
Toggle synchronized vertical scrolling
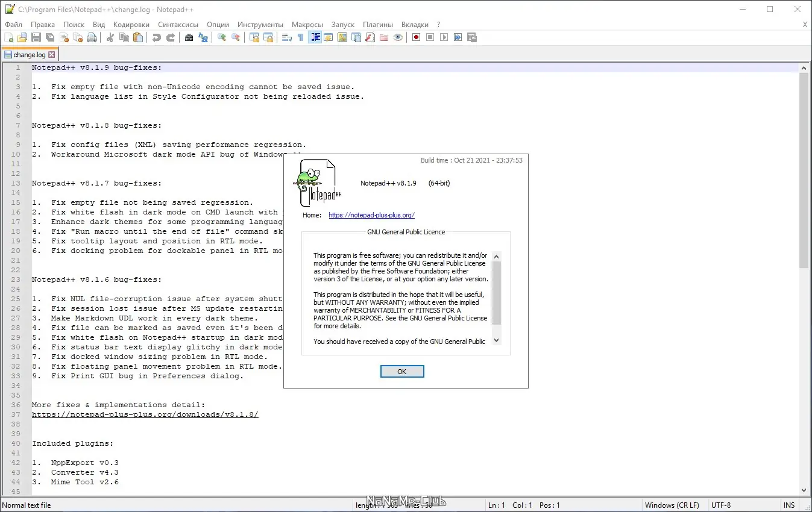click(x=254, y=37)
